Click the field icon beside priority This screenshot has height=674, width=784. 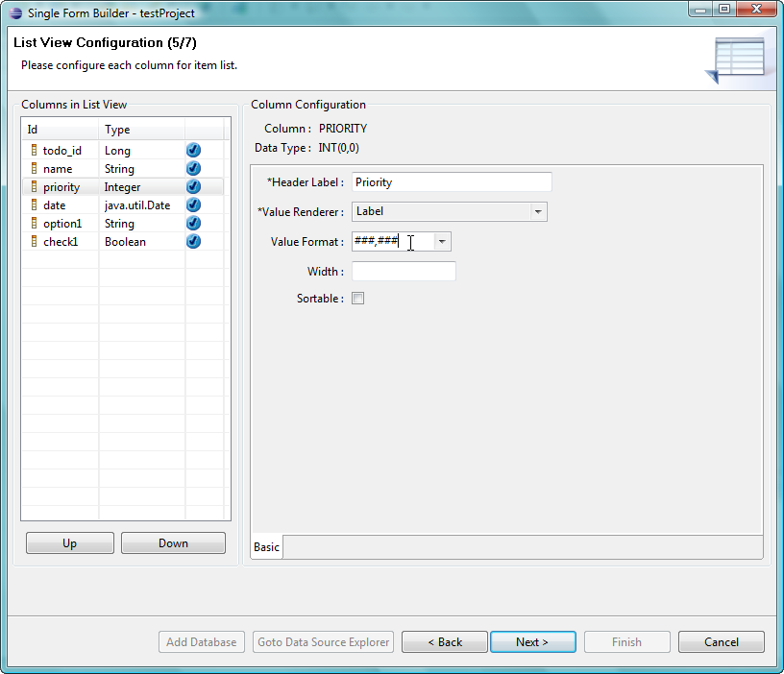(x=34, y=186)
